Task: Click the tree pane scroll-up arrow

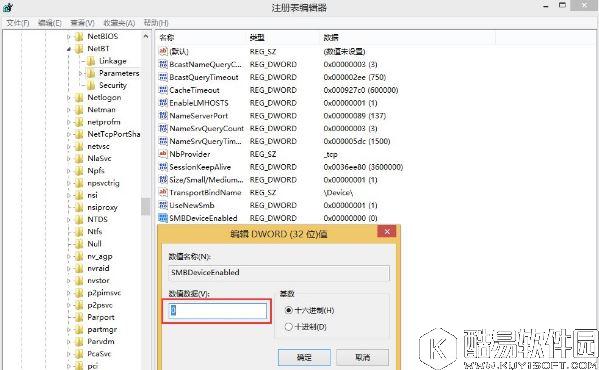Action: (x=146, y=36)
